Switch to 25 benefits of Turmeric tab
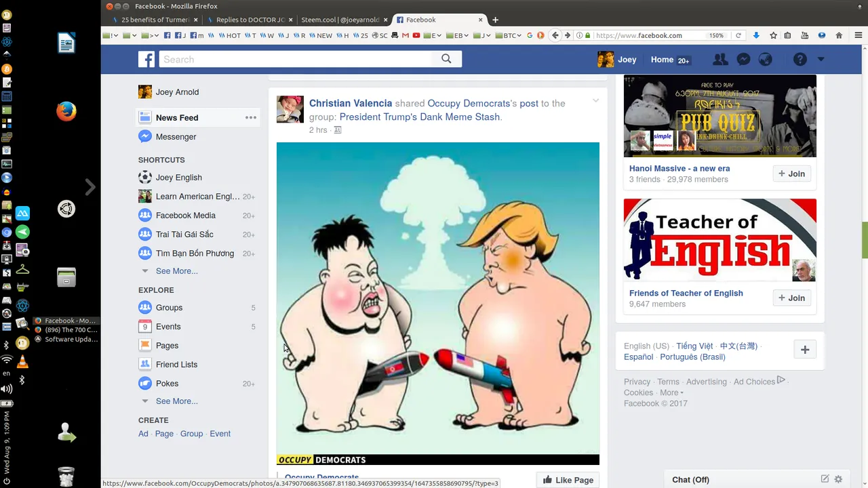This screenshot has height=488, width=868. [x=155, y=20]
